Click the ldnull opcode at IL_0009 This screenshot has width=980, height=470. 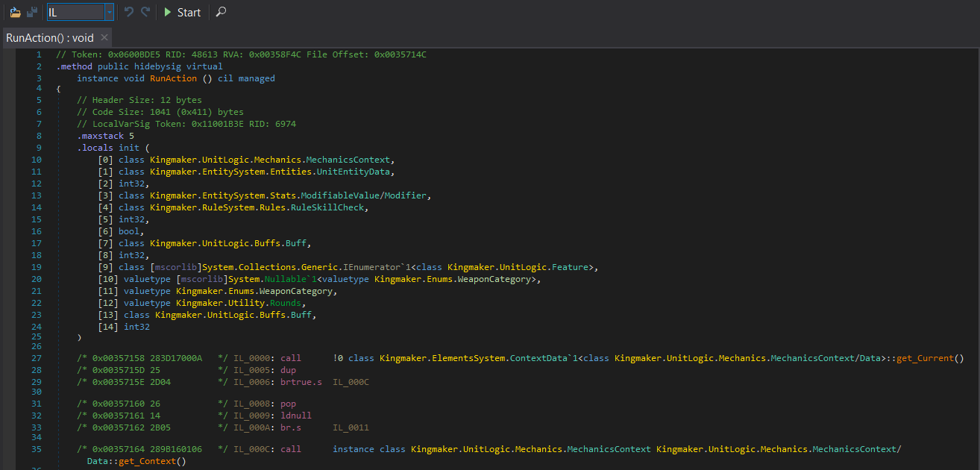(x=297, y=416)
